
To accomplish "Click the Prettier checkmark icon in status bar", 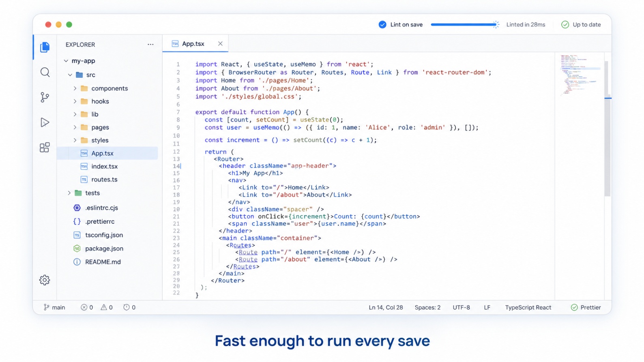I will [574, 307].
